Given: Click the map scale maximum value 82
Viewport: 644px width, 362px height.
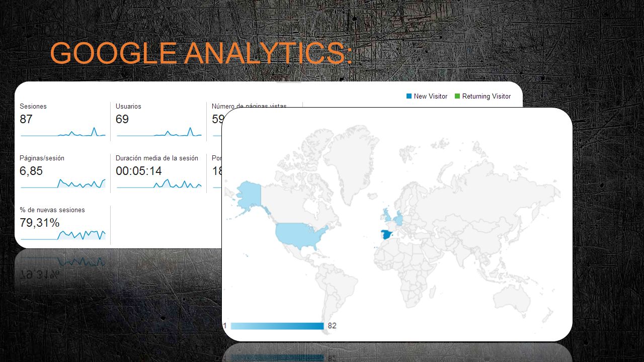Looking at the screenshot, I should [332, 326].
